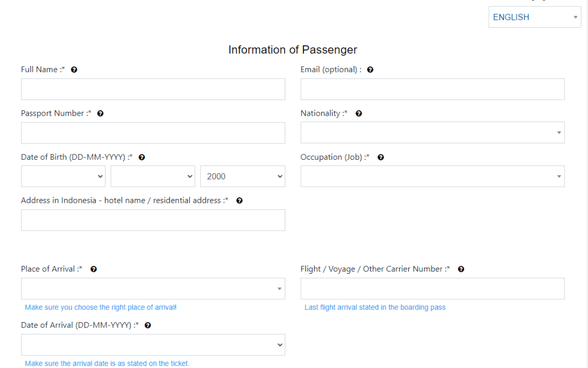Focus the Full Name input field
The width and height of the screenshot is (588, 368).
tap(153, 89)
